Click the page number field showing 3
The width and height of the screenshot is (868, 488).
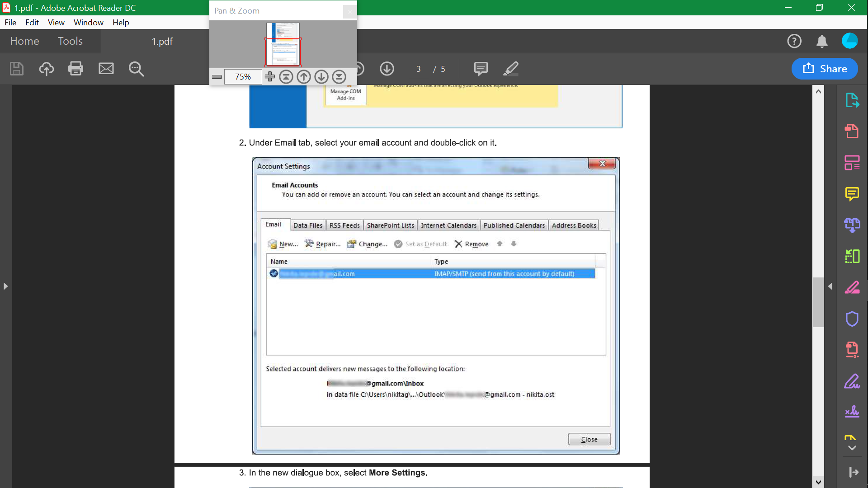pos(419,69)
